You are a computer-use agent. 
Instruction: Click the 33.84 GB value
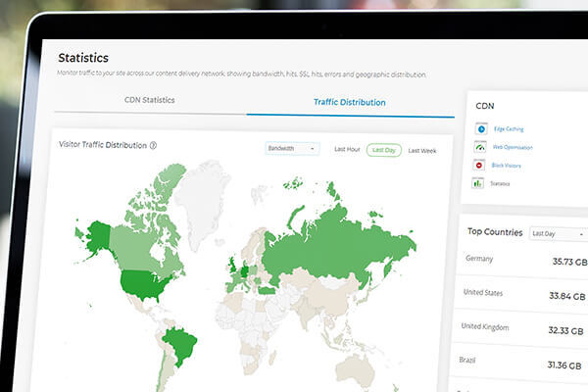tap(567, 296)
